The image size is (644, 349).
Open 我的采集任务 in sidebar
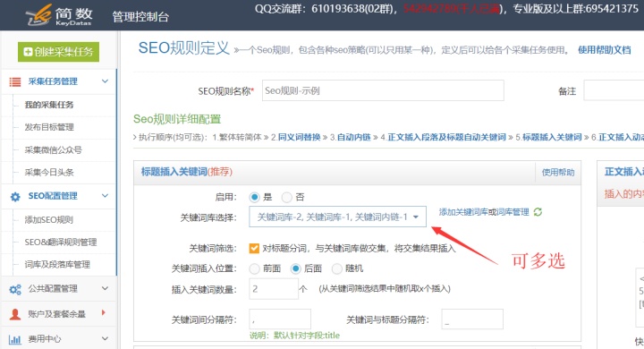[49, 105]
